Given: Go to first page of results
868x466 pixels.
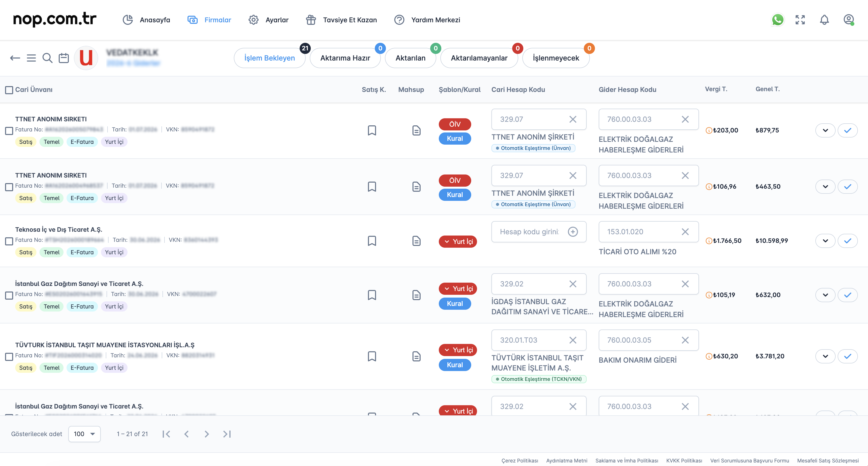Looking at the screenshot, I should point(166,434).
